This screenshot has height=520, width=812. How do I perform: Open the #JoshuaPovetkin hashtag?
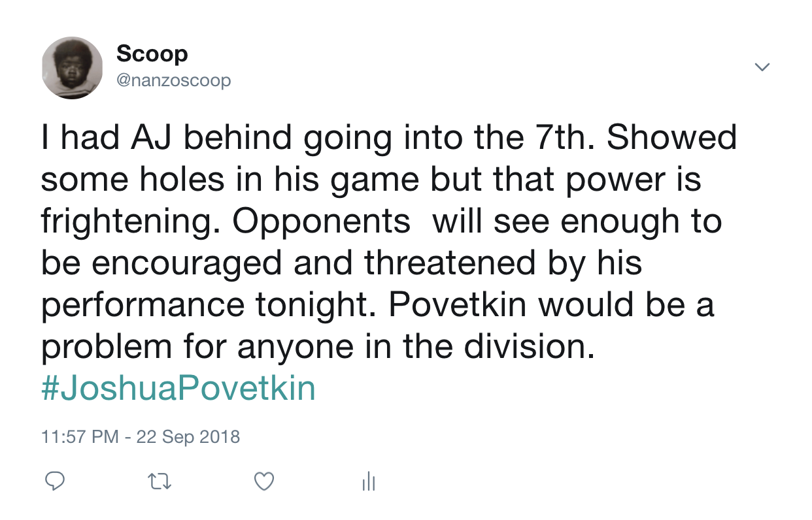(178, 388)
